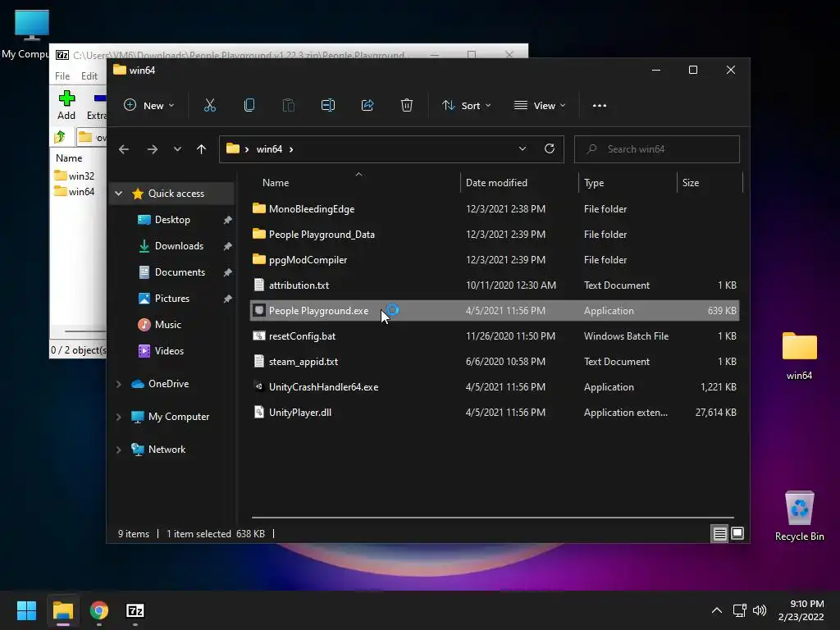Viewport: 840px width, 630px height.
Task: Open the recent locations chevron
Action: coord(177,149)
